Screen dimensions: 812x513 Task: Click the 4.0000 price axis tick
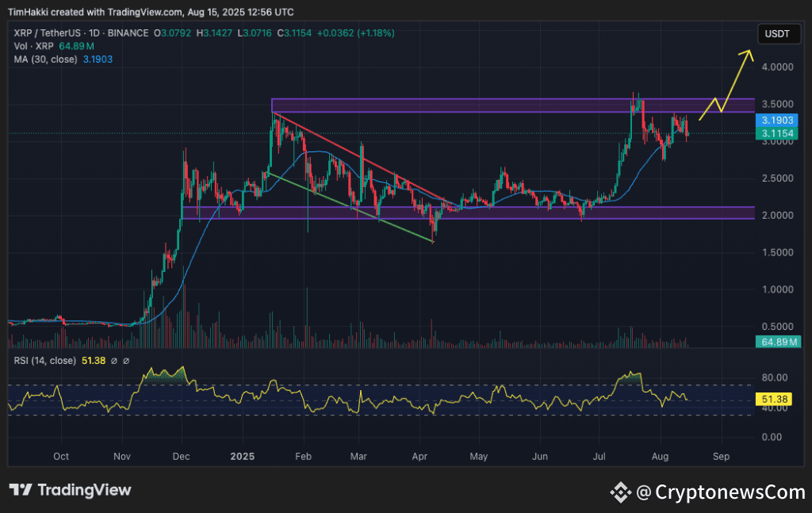(x=777, y=67)
